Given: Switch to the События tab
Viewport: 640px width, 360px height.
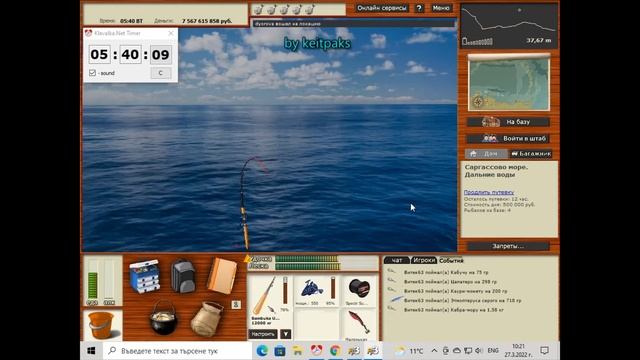Looking at the screenshot, I should pos(451,260).
